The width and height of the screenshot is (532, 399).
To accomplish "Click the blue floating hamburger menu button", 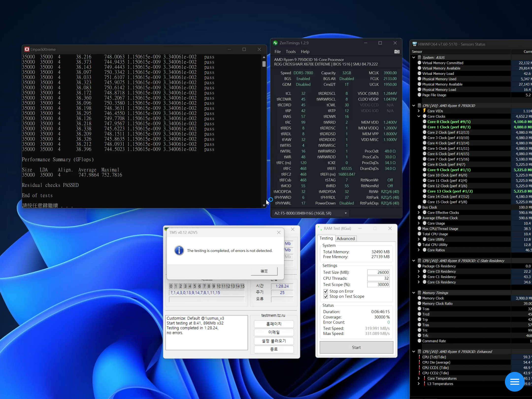I will coord(515,382).
